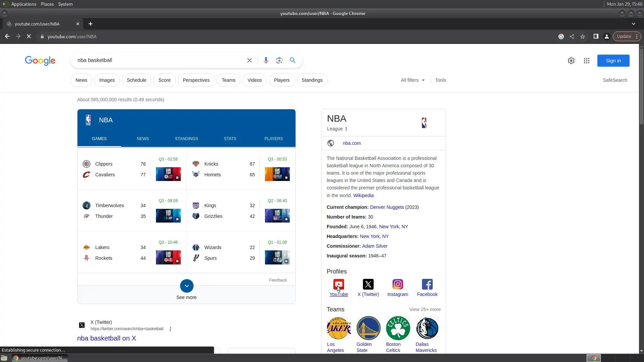The height and width of the screenshot is (362, 644).
Task: Expand more games with See more chevron
Action: (x=186, y=286)
